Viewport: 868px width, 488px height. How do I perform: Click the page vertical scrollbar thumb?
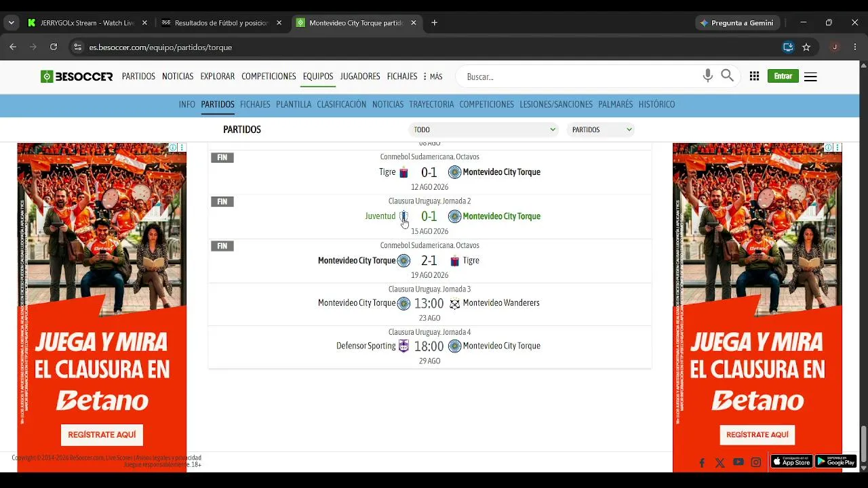863,444
